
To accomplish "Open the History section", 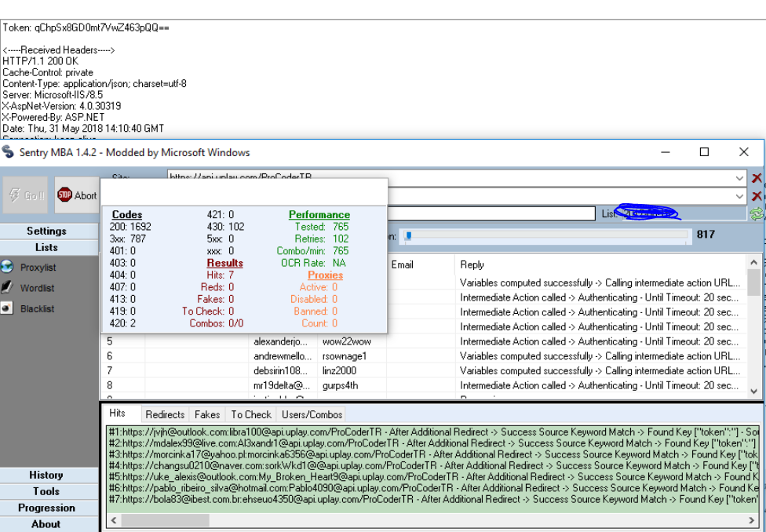I will point(47,475).
